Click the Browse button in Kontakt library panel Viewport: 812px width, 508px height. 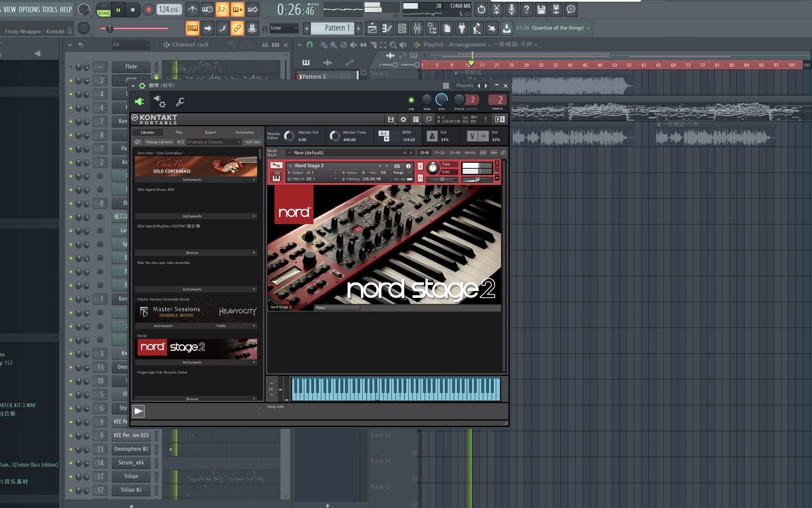coord(192,252)
